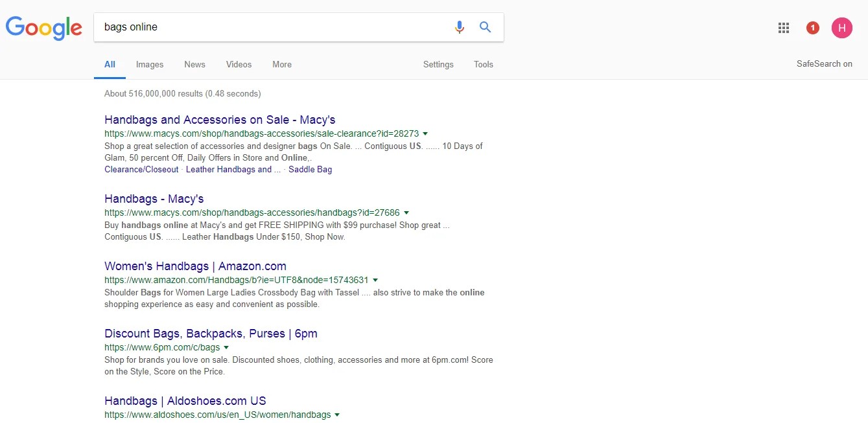The width and height of the screenshot is (868, 423).
Task: Open the profile avatar with letter H
Action: 842,27
